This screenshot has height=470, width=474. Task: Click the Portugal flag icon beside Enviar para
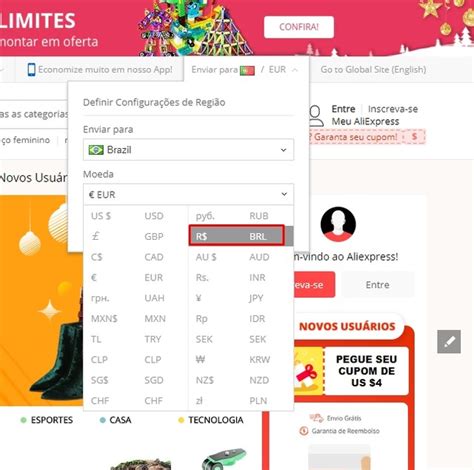(247, 70)
